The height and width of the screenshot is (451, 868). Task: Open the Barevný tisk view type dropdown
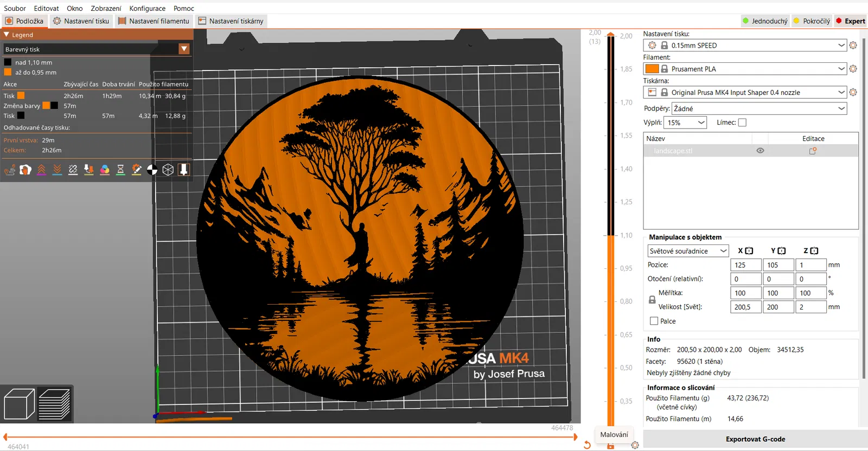pos(97,49)
